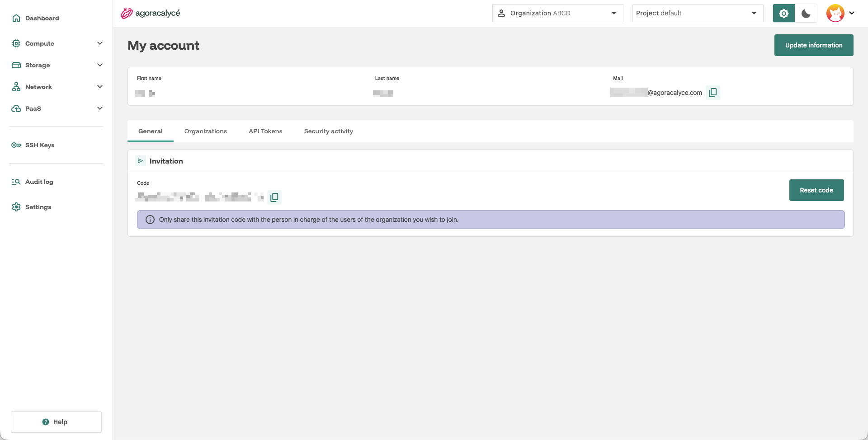Image resolution: width=868 pixels, height=440 pixels.
Task: Open the Project default dropdown
Action: tap(698, 13)
